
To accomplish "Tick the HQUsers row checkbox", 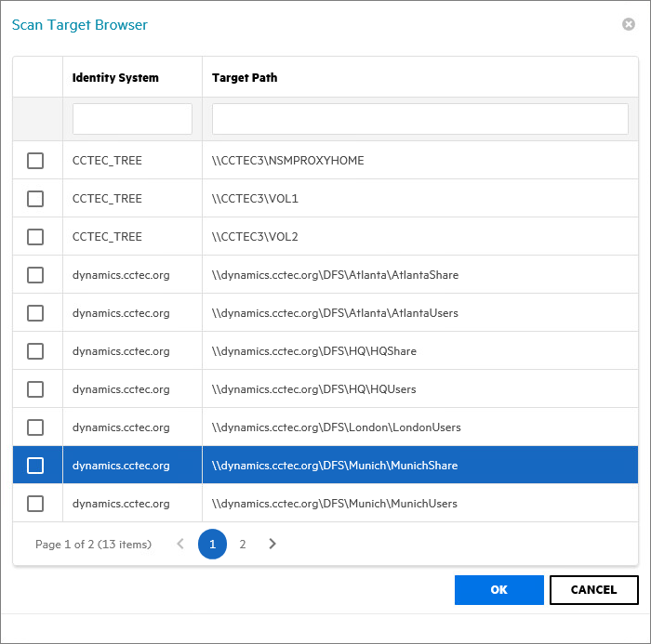I will (x=35, y=389).
